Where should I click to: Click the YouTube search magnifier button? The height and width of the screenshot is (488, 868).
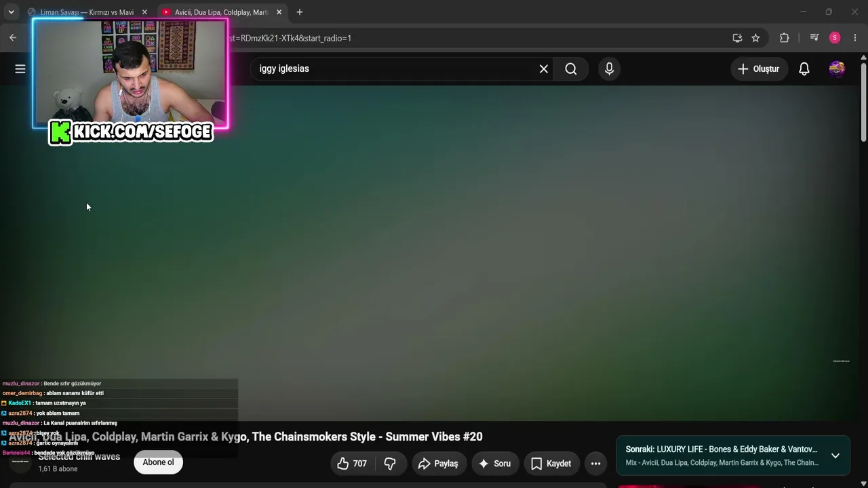(571, 68)
